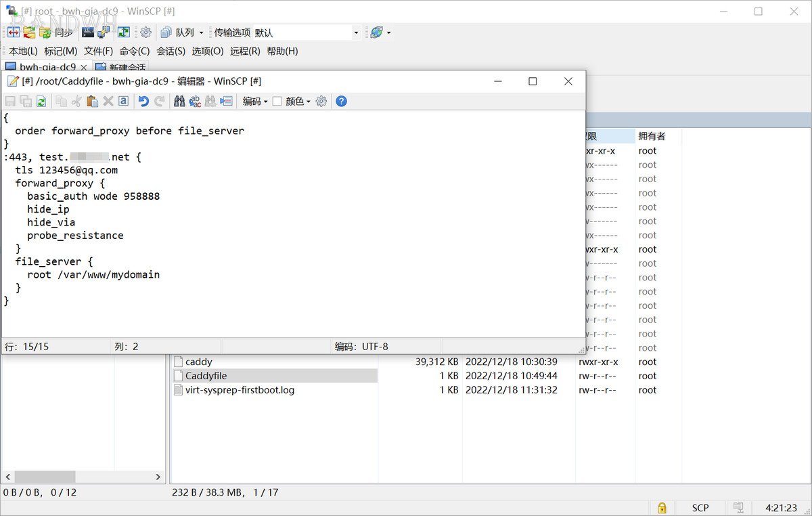Select the caddy file in the remote list
The image size is (812, 516).
pos(198,362)
